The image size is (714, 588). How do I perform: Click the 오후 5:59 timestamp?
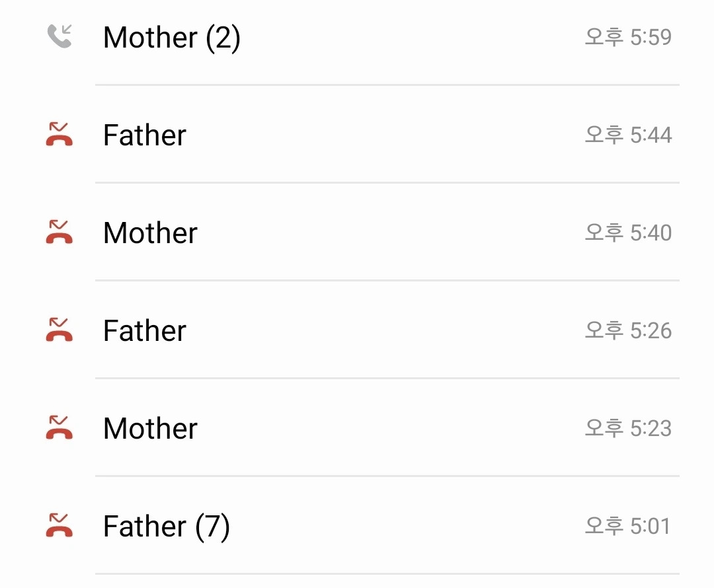point(628,37)
